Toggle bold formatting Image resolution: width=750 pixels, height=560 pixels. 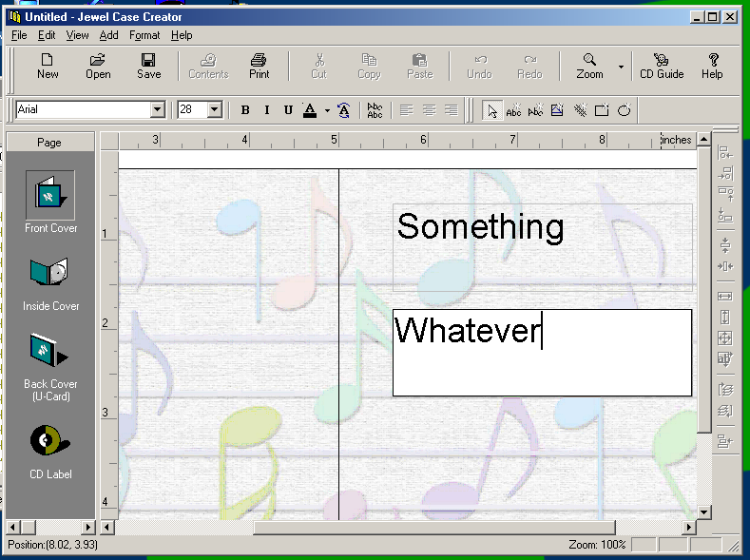(245, 110)
